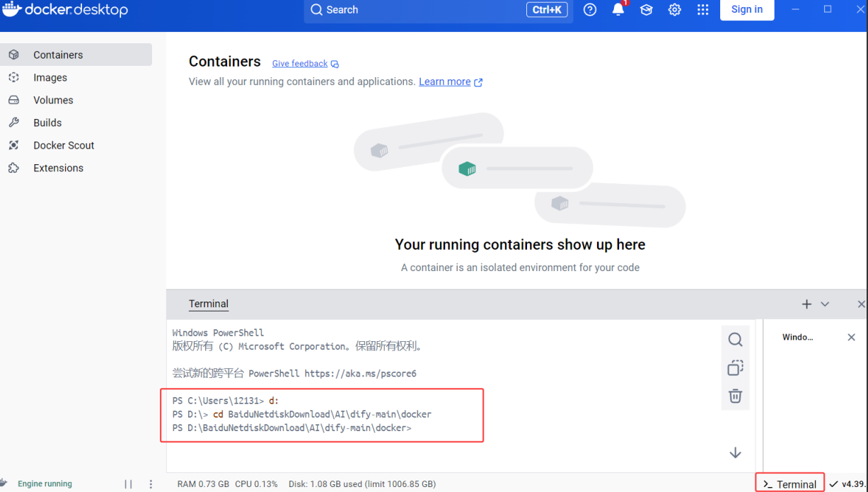The width and height of the screenshot is (868, 492).
Task: Close the Windo... terminal session
Action: coord(851,337)
